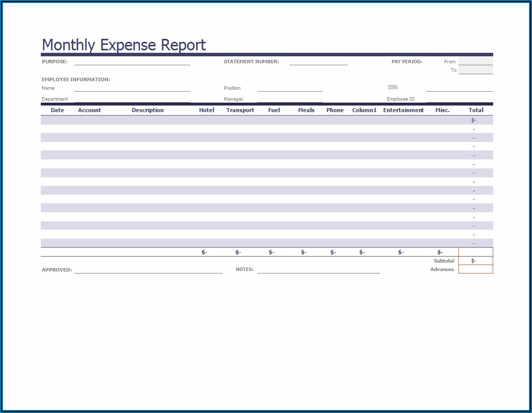Select the Entertainment column header

404,110
